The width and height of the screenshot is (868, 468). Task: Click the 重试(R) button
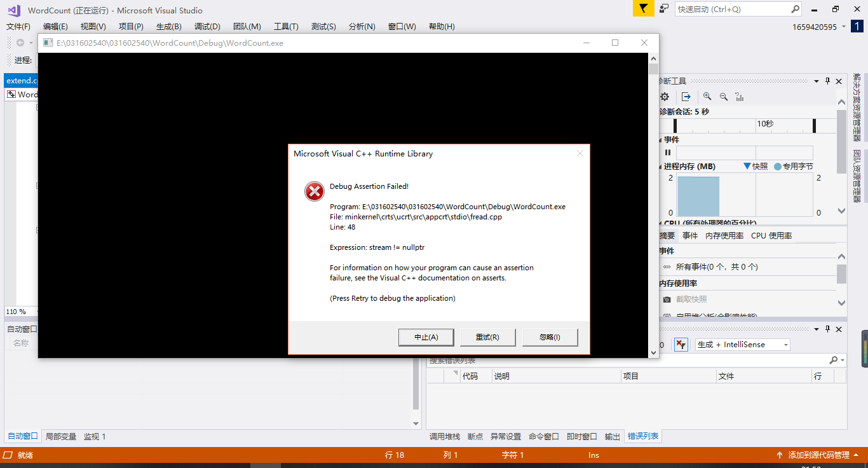pos(488,337)
